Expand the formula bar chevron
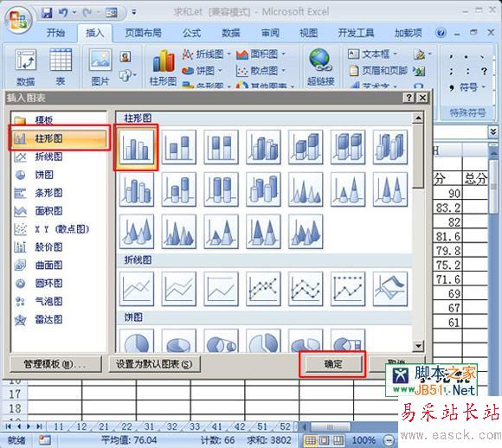Screen dimensions: 502x448 pyautogui.click(x=493, y=131)
